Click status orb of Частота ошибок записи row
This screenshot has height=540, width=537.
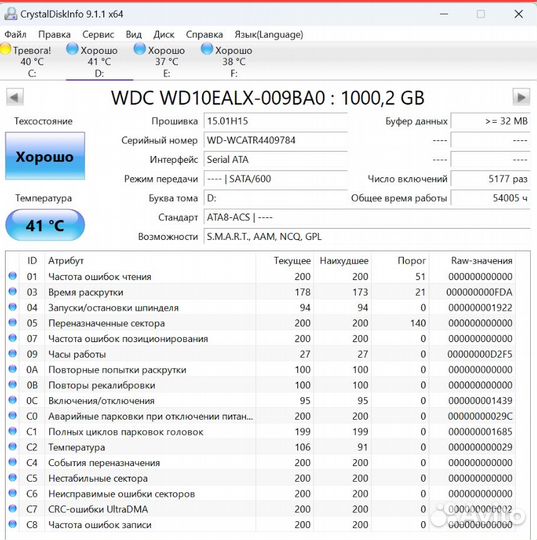[13, 524]
